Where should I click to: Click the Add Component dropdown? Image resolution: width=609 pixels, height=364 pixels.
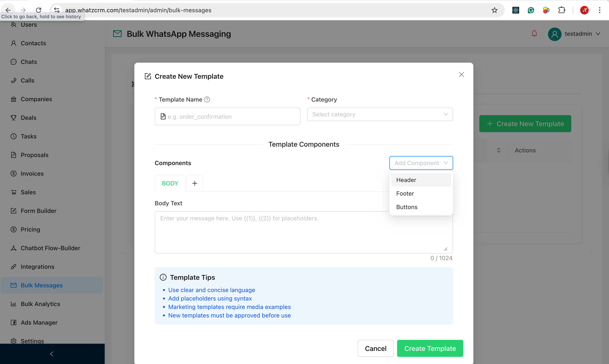pos(421,163)
